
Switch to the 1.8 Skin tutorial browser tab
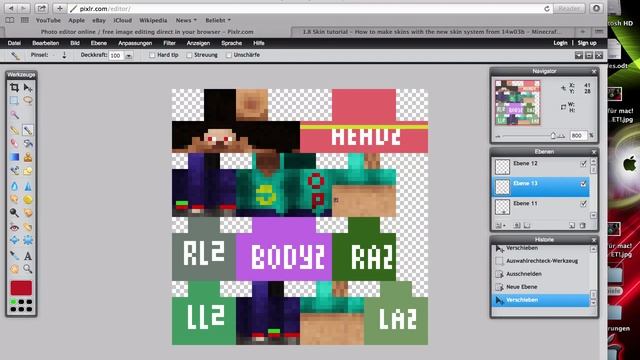(x=433, y=32)
